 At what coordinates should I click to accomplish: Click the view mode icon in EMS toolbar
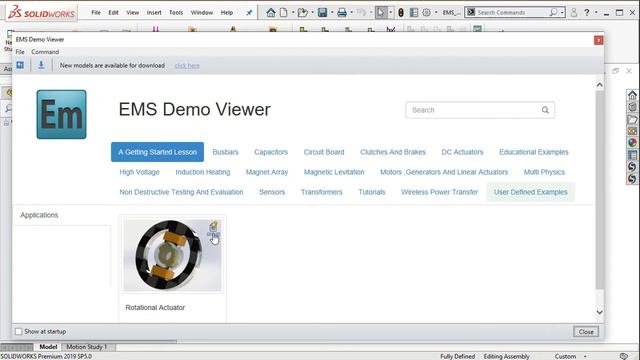tap(20, 65)
